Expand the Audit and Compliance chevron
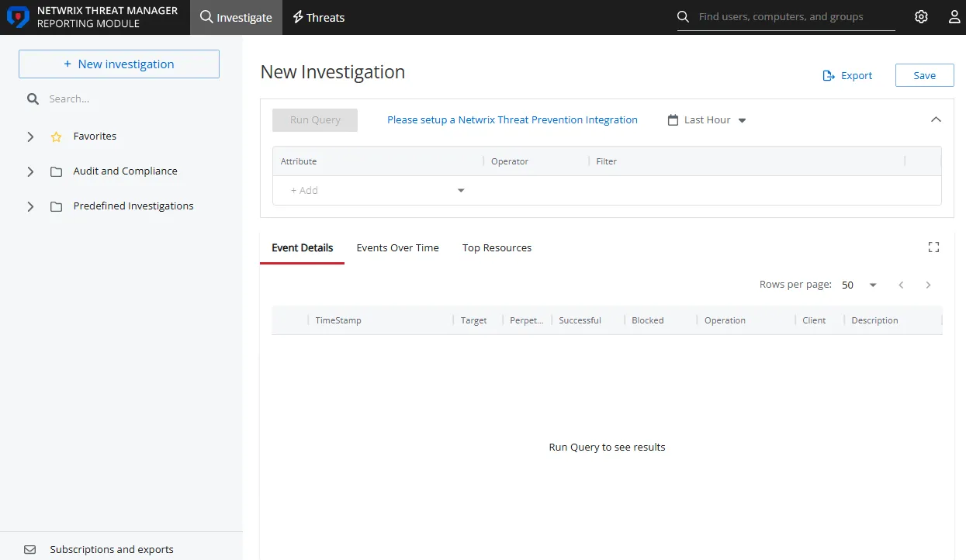The image size is (966, 560). (x=30, y=171)
